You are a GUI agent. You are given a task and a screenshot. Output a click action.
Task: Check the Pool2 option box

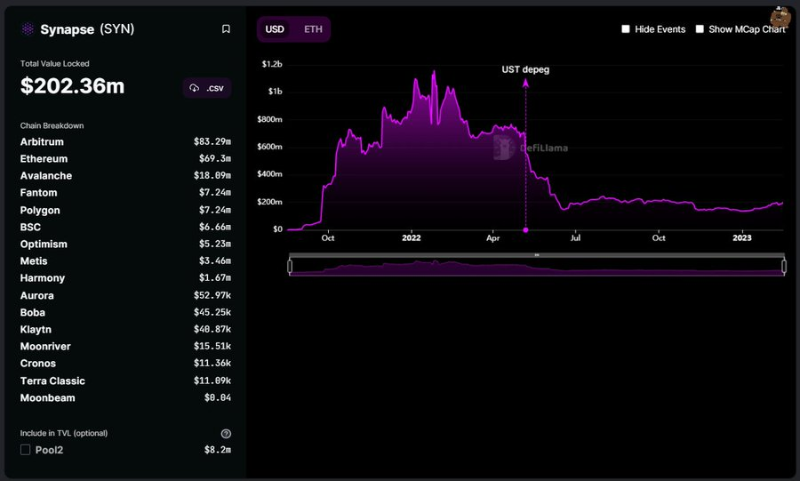tap(26, 450)
